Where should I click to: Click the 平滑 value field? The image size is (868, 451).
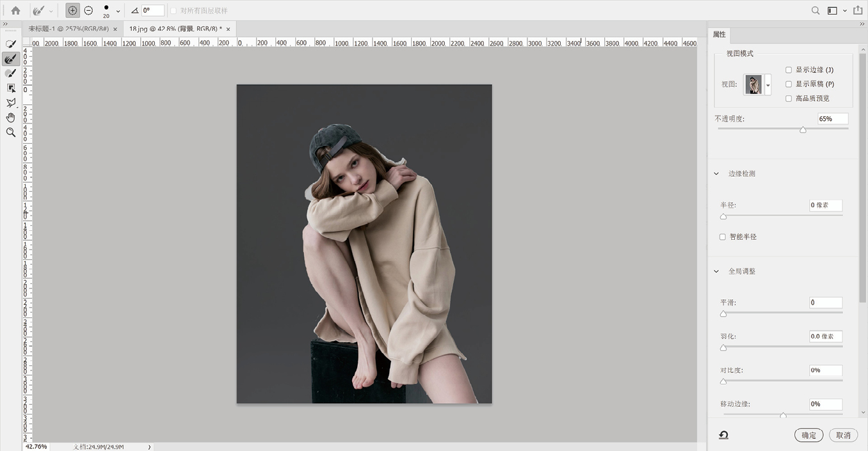[826, 303]
